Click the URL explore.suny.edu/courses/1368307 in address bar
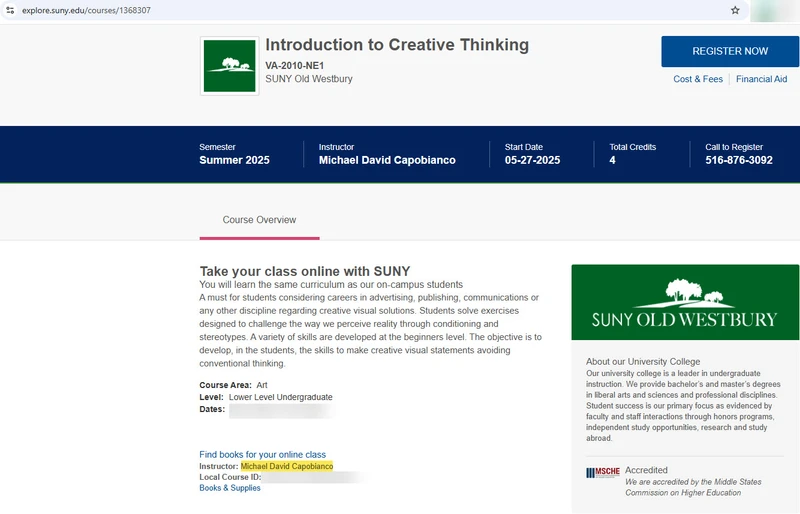 pyautogui.click(x=86, y=10)
